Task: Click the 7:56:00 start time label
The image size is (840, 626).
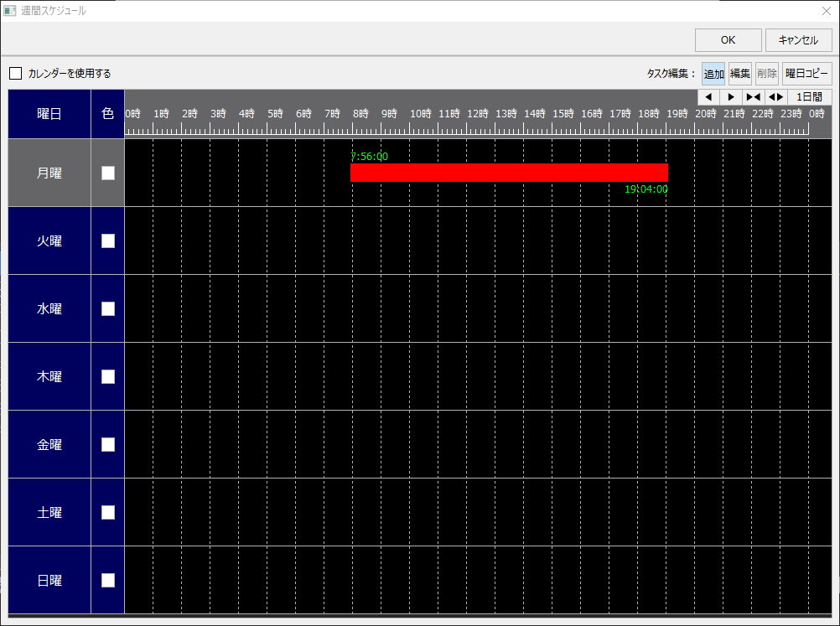Action: (x=369, y=156)
